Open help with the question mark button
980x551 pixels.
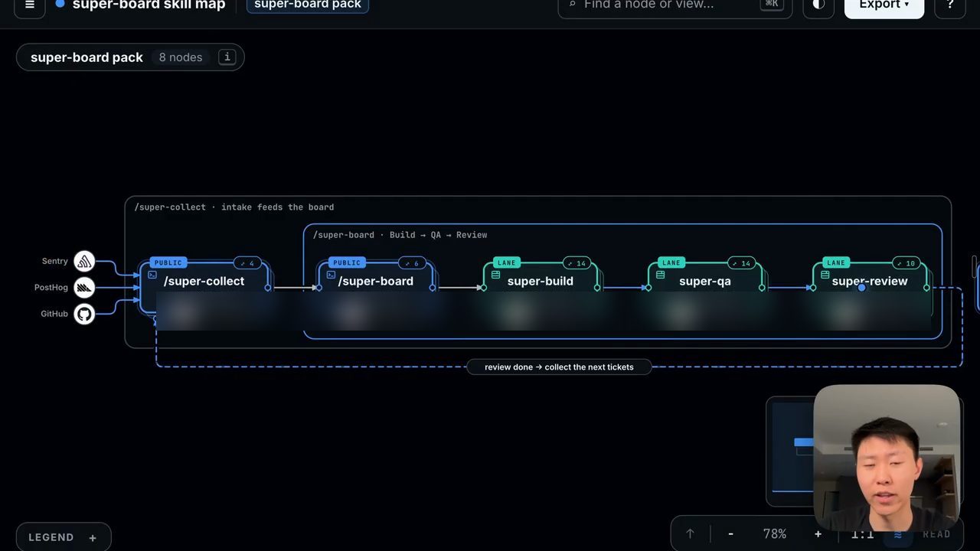pyautogui.click(x=950, y=5)
